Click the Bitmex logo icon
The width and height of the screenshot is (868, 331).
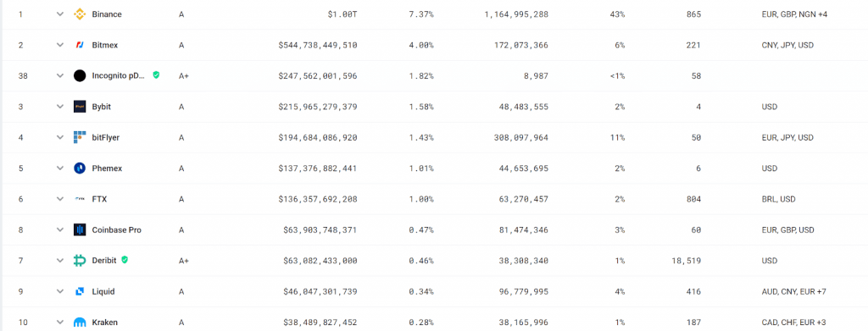coord(80,46)
